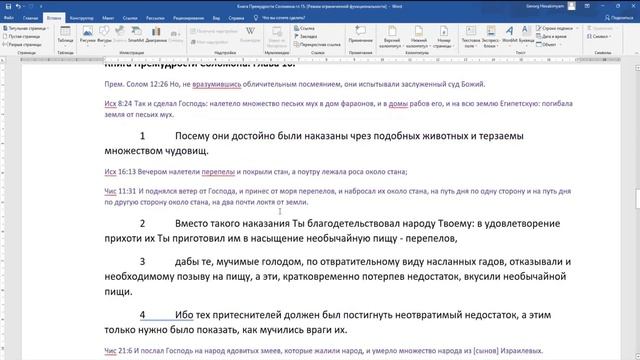Viewport: 640px width, 360px height.
Task: Insert a Page Break (Разрыв страницы)
Action: click(x=22, y=44)
